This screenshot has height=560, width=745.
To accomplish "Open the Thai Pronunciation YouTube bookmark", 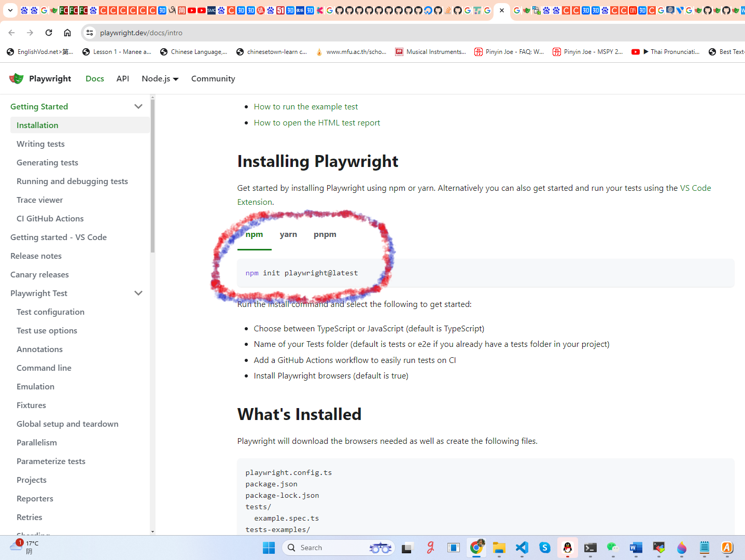I will (666, 52).
